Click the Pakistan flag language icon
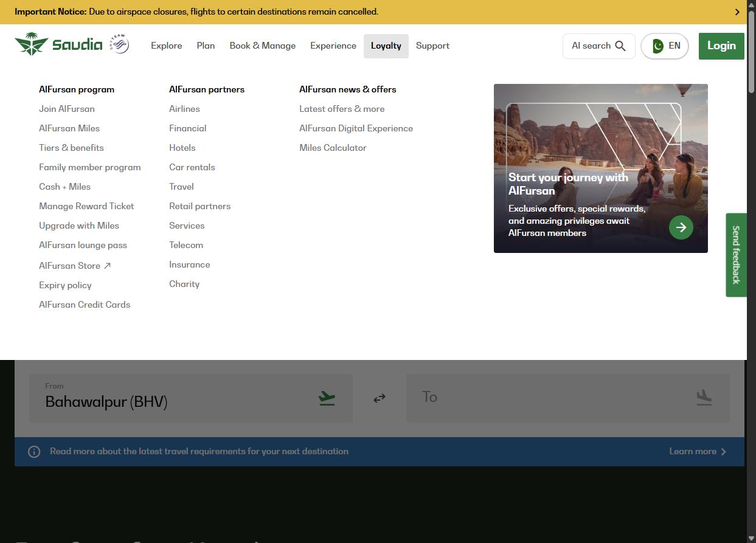Image resolution: width=756 pixels, height=543 pixels. pyautogui.click(x=657, y=46)
